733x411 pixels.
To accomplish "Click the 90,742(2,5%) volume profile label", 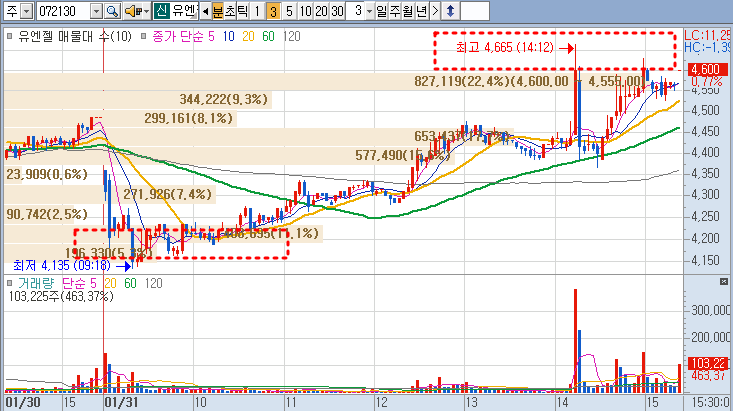I will click(x=47, y=214).
